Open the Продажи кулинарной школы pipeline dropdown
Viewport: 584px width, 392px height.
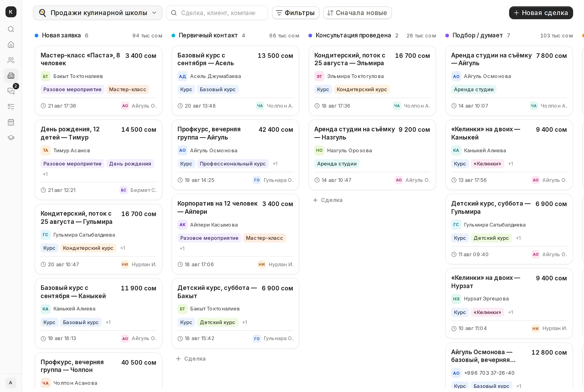click(x=98, y=13)
